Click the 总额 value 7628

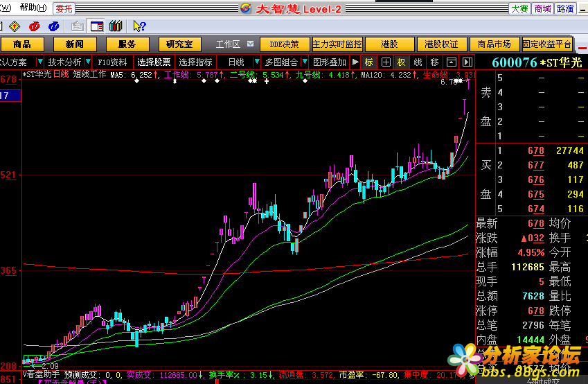(x=533, y=296)
